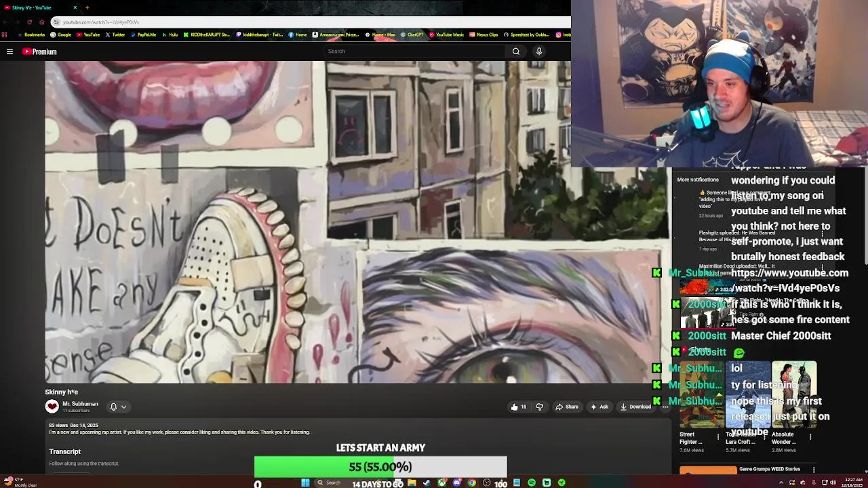Show hidden system tray icons chevron

781,483
